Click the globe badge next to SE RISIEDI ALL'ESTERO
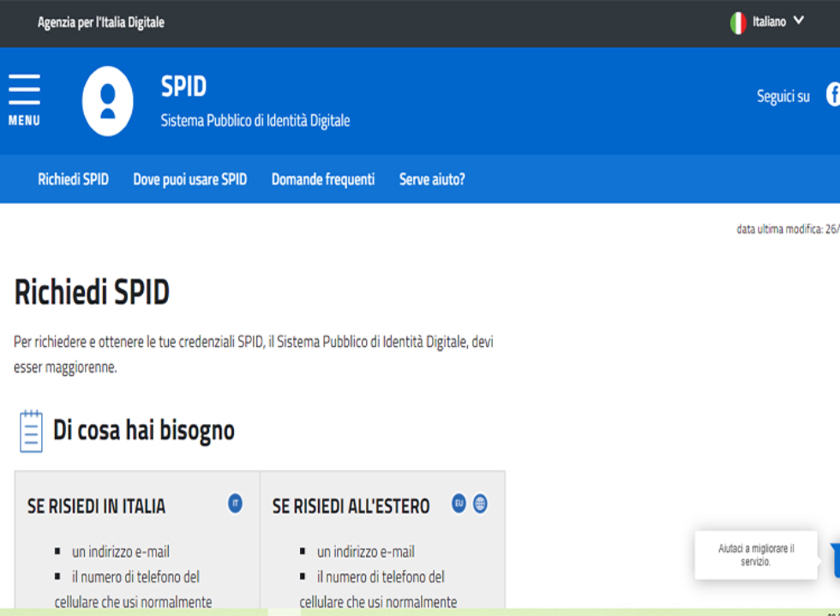This screenshot has height=616, width=840. click(x=480, y=504)
